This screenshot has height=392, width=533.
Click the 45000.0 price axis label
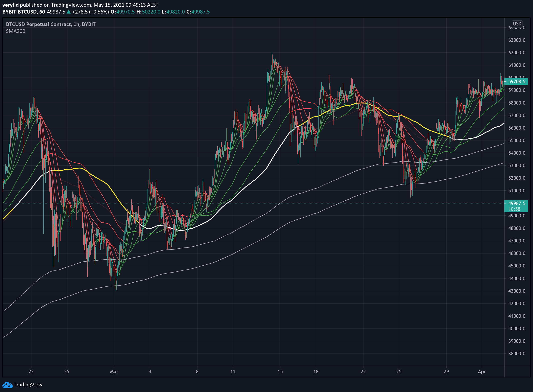coord(517,266)
